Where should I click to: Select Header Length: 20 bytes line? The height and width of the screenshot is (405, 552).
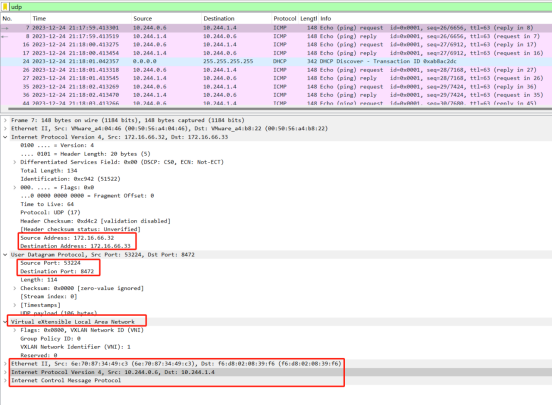(x=85, y=154)
